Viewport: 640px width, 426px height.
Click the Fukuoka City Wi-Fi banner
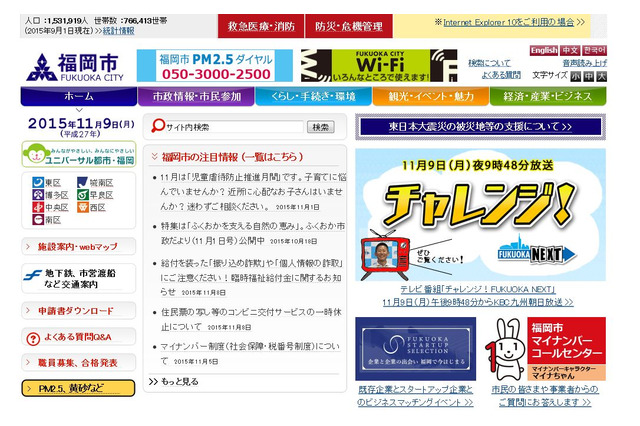coord(379,66)
